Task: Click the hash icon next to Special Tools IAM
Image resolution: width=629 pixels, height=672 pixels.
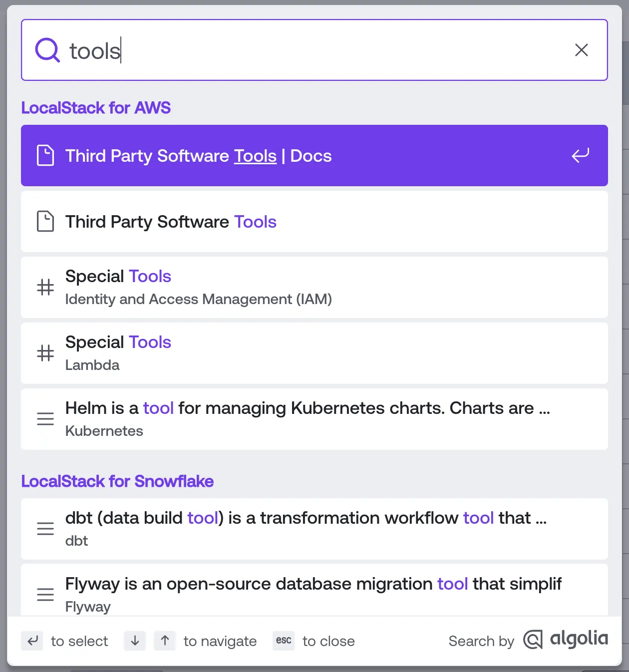Action: (x=45, y=288)
